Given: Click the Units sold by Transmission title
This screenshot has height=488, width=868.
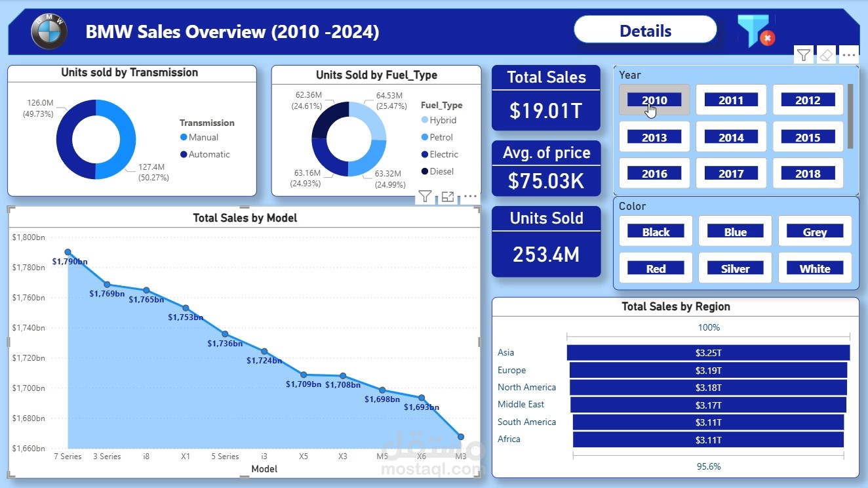Looking at the screenshot, I should [130, 72].
